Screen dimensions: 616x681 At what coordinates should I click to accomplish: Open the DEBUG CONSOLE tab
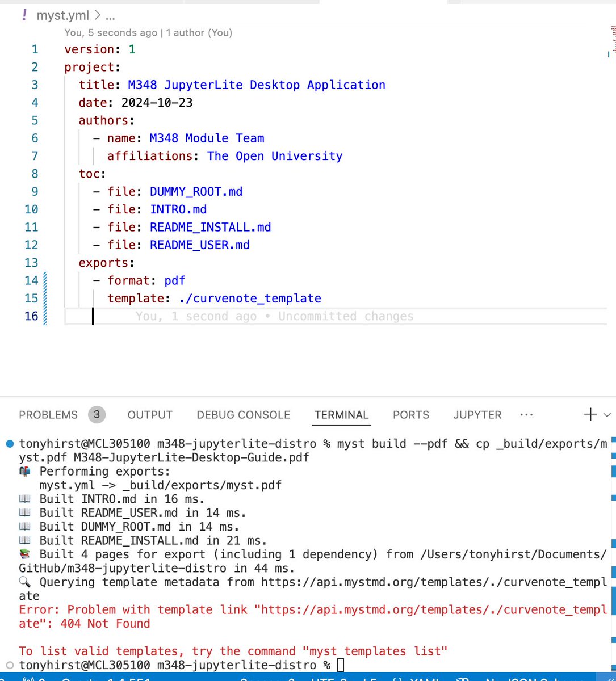(x=243, y=415)
